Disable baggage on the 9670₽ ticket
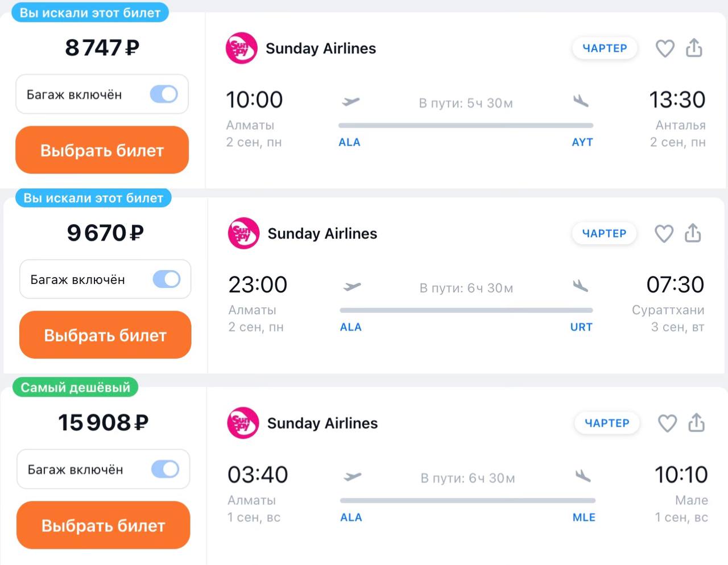Viewport: 728px width, 565px height. click(166, 279)
